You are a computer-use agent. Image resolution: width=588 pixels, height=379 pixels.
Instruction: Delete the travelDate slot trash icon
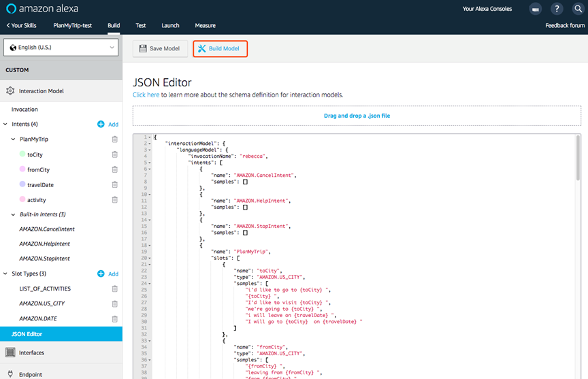[x=115, y=184]
